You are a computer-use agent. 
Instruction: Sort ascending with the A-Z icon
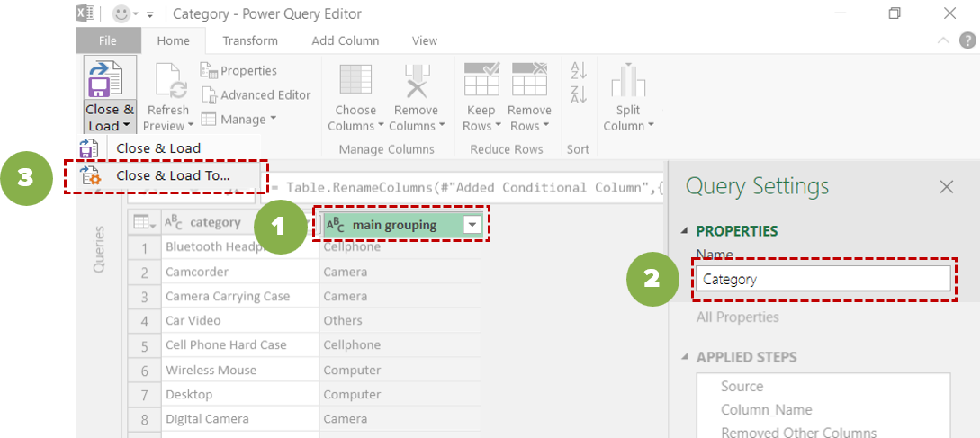(579, 70)
